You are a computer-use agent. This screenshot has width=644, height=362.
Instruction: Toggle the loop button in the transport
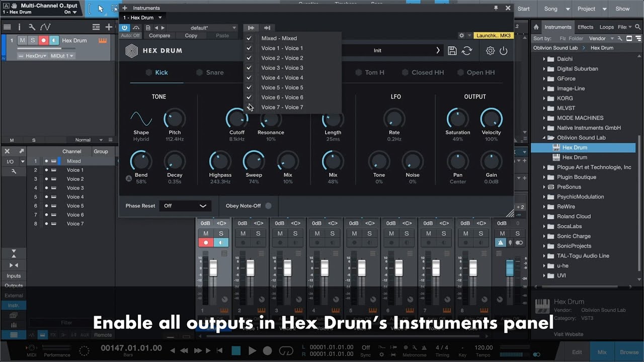286,350
